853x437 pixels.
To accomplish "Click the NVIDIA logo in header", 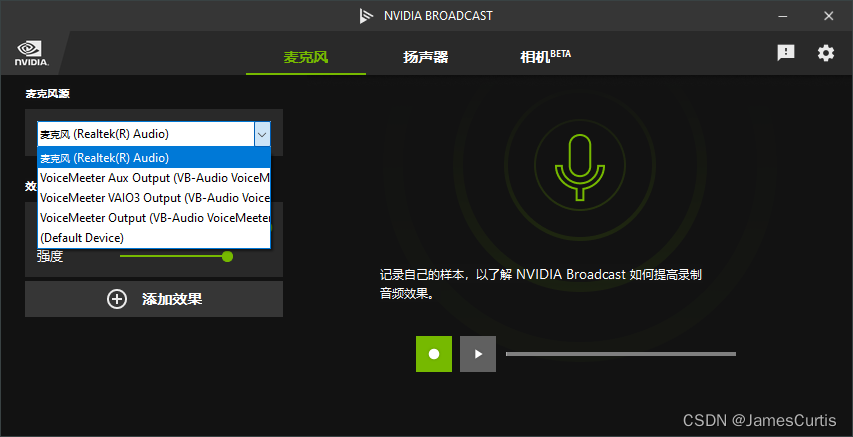I will tap(32, 53).
